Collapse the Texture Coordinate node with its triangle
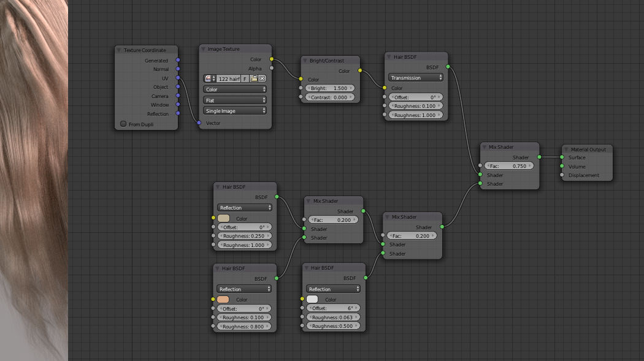 click(119, 50)
